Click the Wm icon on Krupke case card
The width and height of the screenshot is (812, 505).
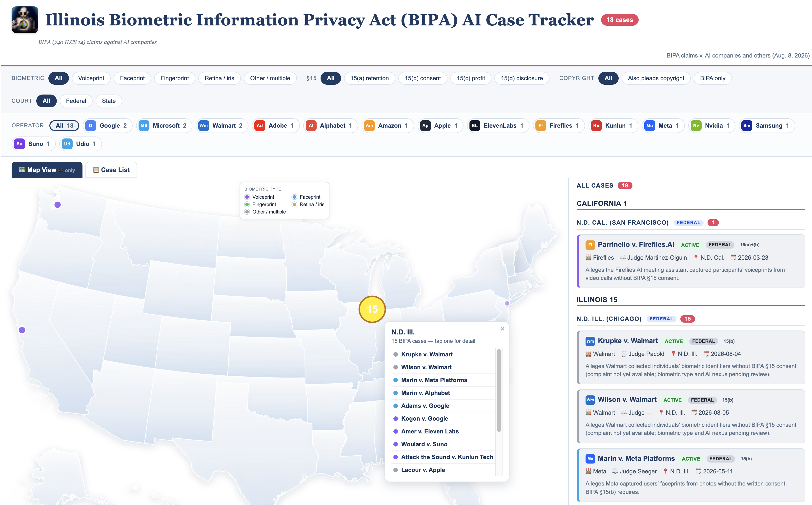pyautogui.click(x=590, y=341)
